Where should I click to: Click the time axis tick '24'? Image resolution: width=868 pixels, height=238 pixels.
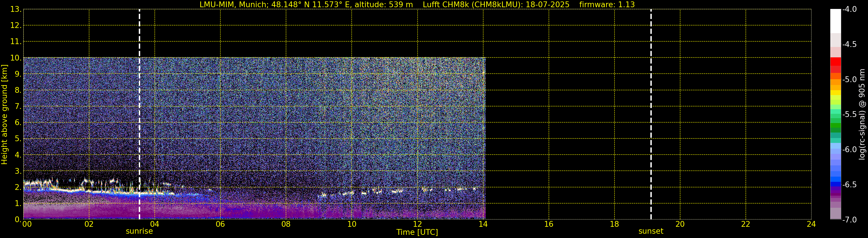click(811, 224)
